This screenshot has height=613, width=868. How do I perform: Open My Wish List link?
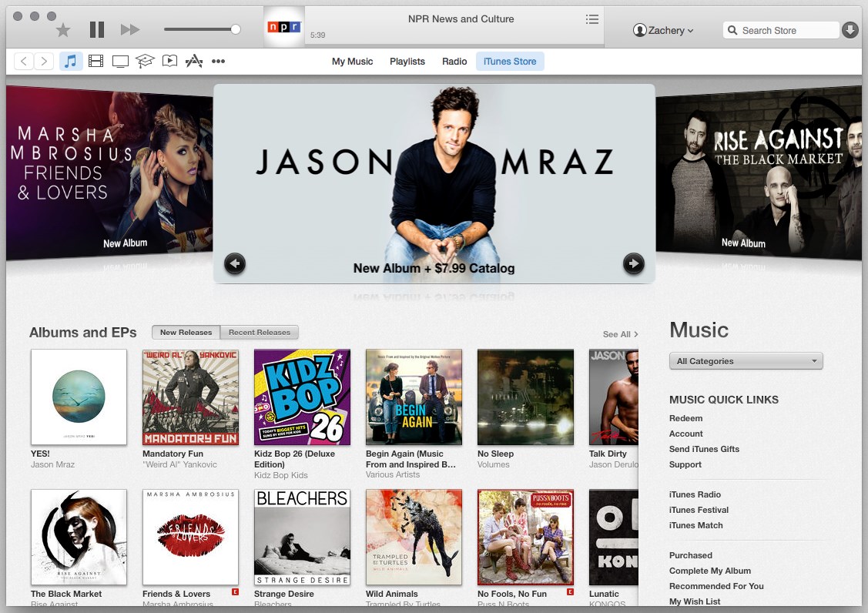[694, 601]
